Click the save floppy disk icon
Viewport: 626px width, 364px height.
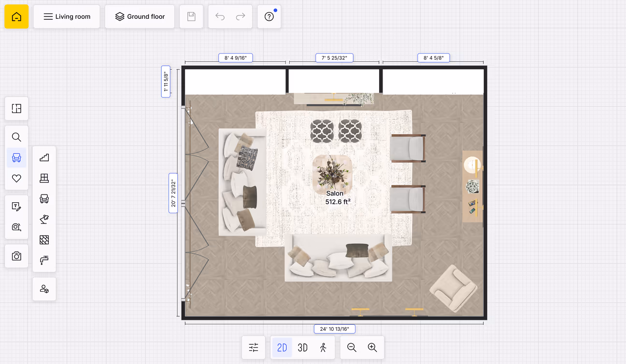point(191,17)
